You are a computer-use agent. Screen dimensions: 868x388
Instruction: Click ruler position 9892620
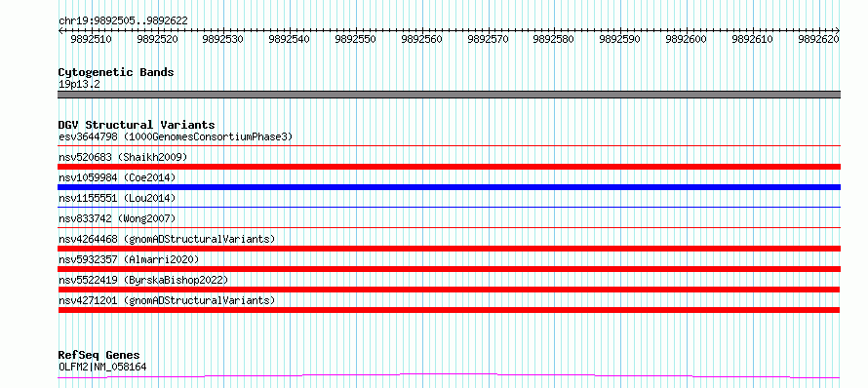pos(818,39)
